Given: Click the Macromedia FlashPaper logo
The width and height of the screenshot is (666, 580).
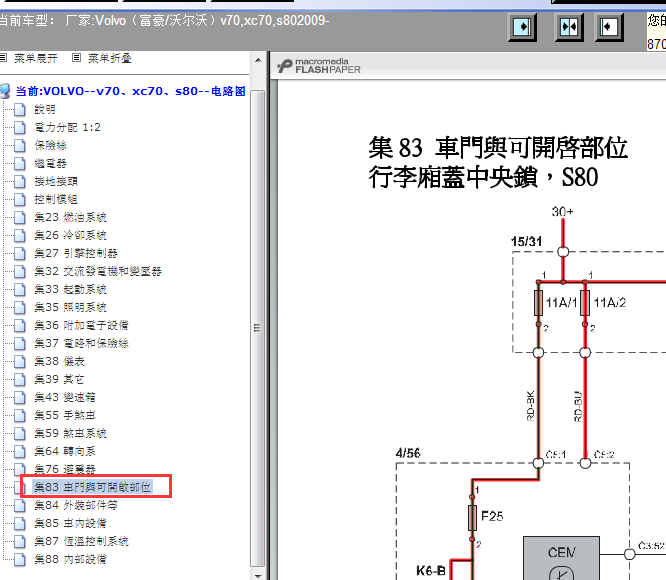Looking at the screenshot, I should (319, 66).
